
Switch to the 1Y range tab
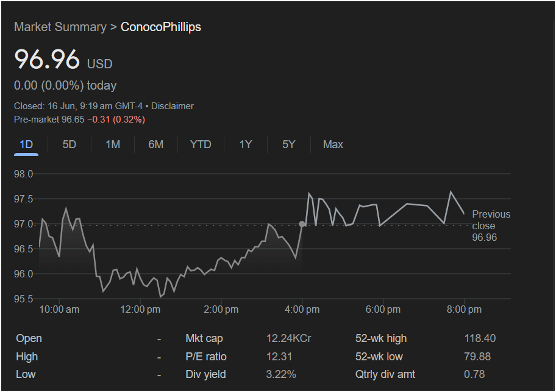245,144
